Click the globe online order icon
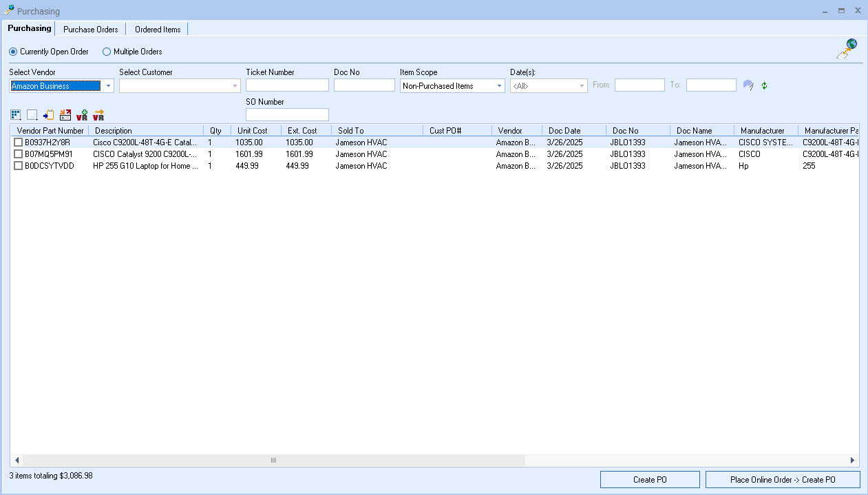The width and height of the screenshot is (868, 495). point(847,48)
